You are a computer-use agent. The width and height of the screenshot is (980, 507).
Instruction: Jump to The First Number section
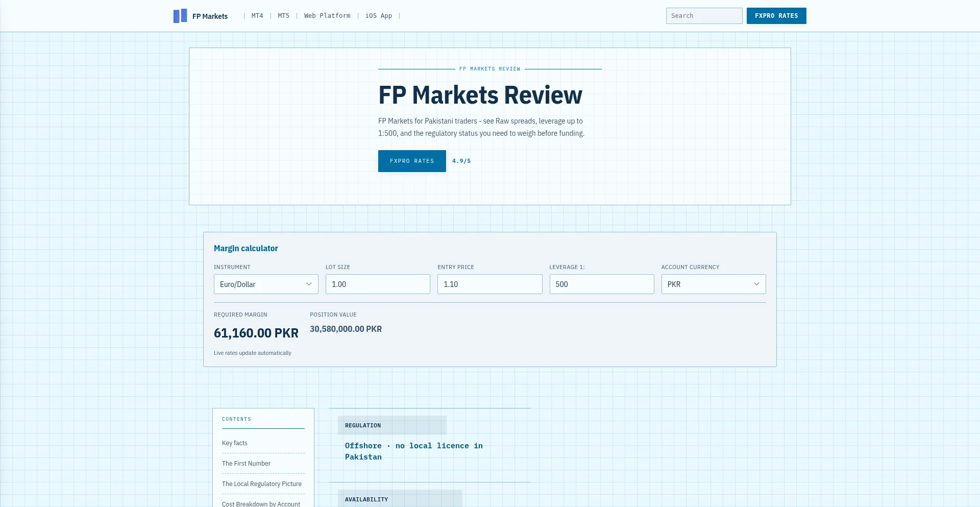[x=246, y=464]
